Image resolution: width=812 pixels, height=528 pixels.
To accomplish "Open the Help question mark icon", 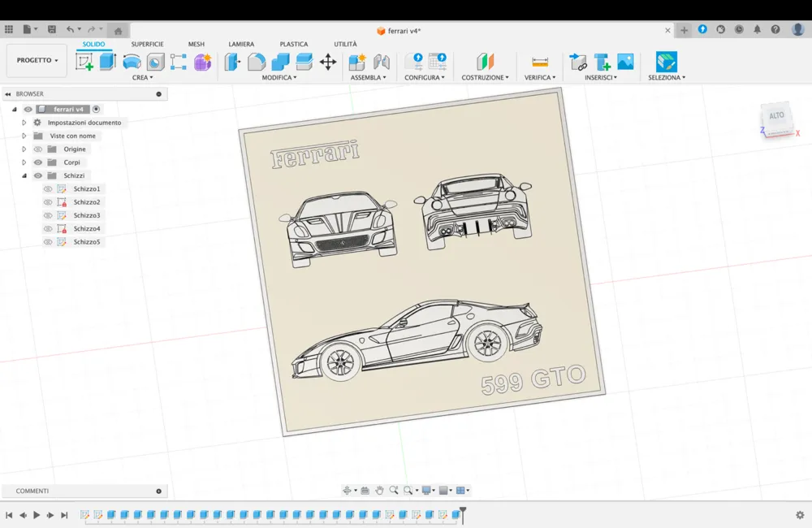I will 775,29.
